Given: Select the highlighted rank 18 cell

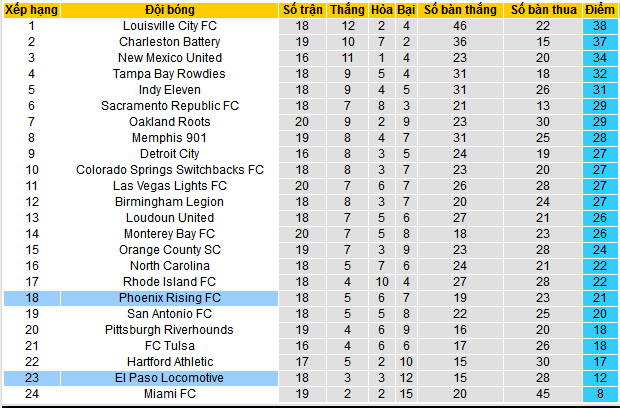Looking at the screenshot, I should click(32, 298).
